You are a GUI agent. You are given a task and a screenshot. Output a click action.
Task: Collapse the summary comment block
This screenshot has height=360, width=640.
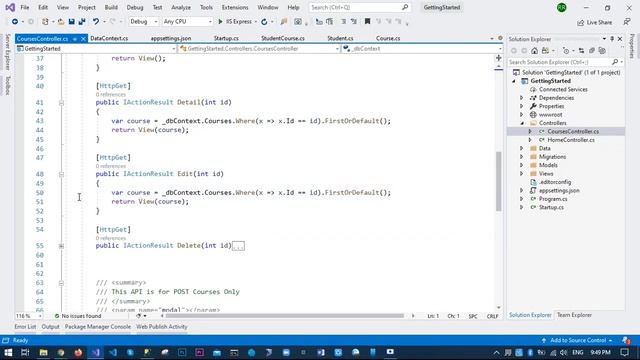61,283
